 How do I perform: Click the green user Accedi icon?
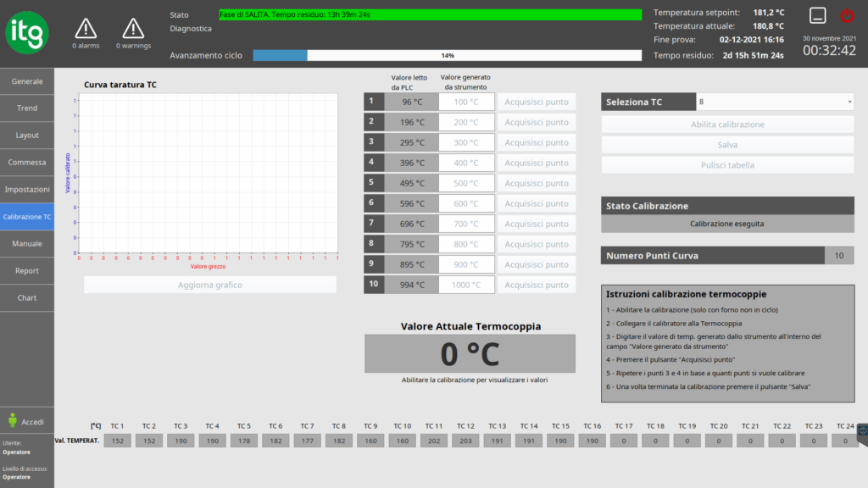coord(13,420)
